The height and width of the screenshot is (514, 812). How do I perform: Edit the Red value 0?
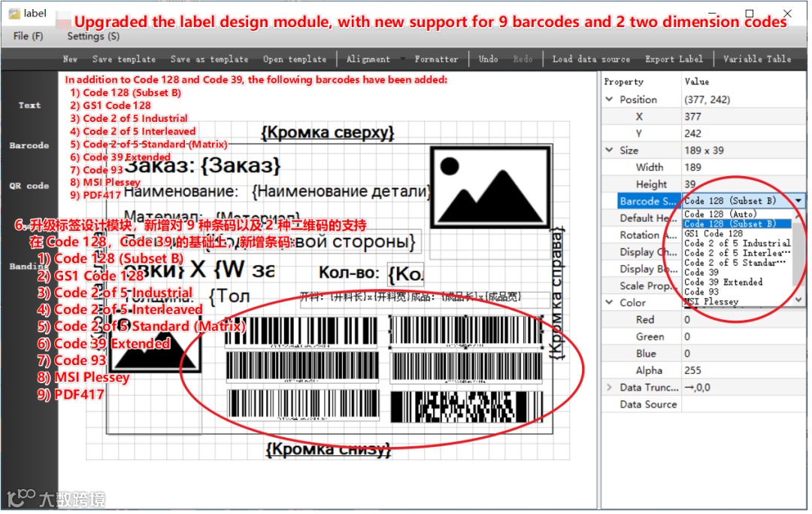click(744, 320)
